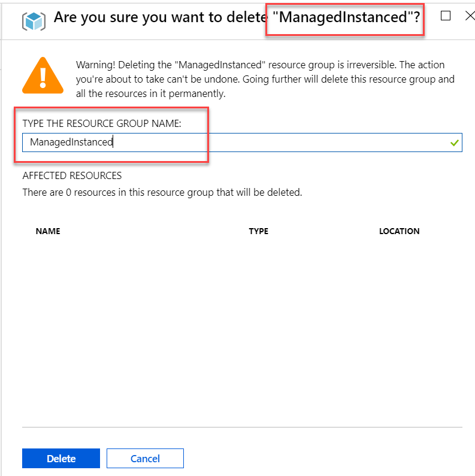Click the "Are you sure" dialog title text
The height and width of the screenshot is (476, 475).
(x=159, y=17)
